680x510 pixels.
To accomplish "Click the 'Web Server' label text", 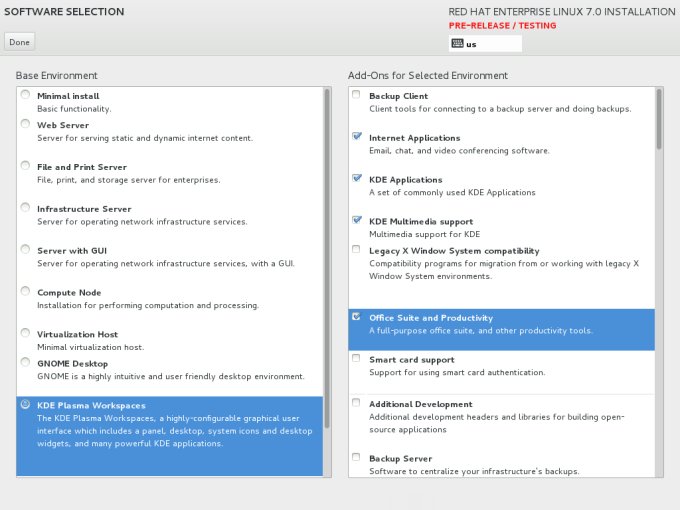I will [63, 125].
